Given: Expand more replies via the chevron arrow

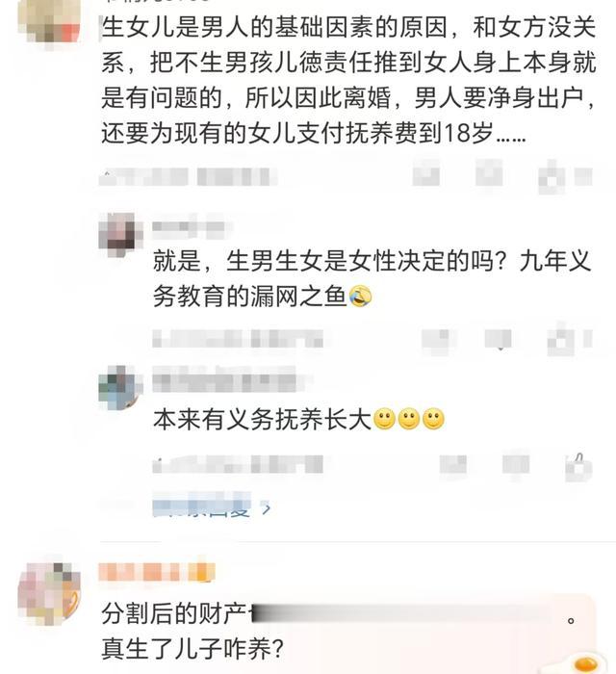Looking at the screenshot, I should point(267,509).
